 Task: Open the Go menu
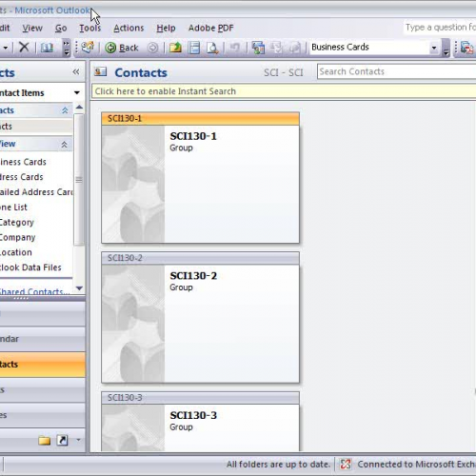click(61, 29)
